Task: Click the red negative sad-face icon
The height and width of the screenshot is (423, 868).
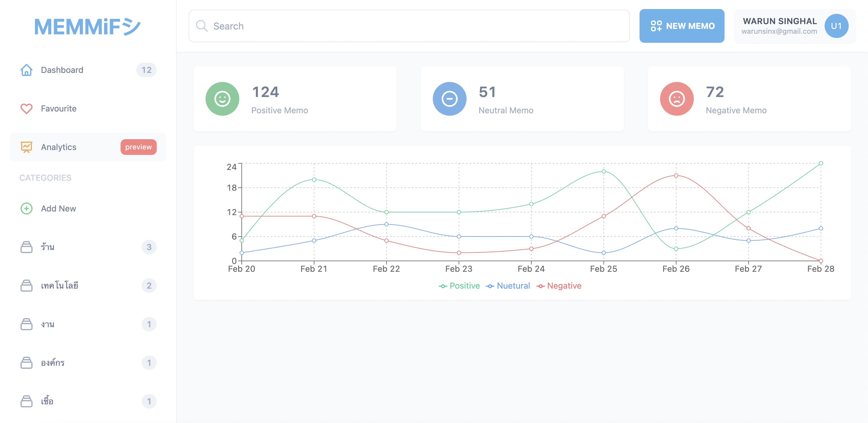Action: (x=677, y=99)
